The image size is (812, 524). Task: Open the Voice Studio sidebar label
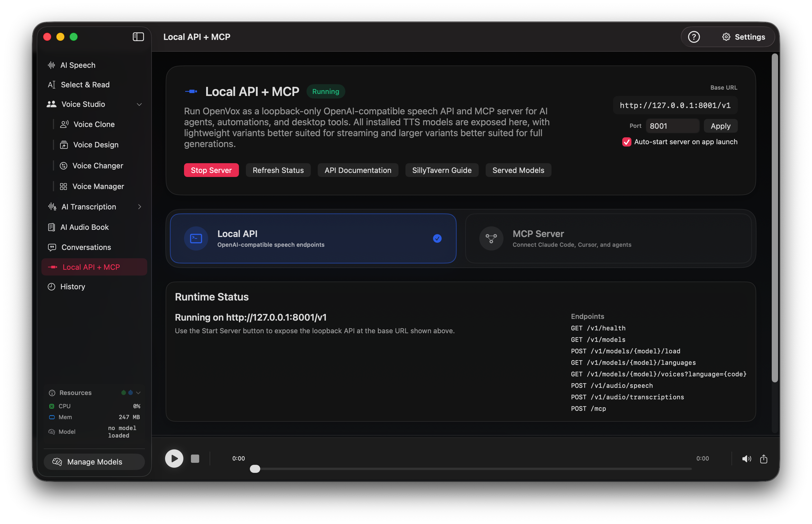[83, 105]
